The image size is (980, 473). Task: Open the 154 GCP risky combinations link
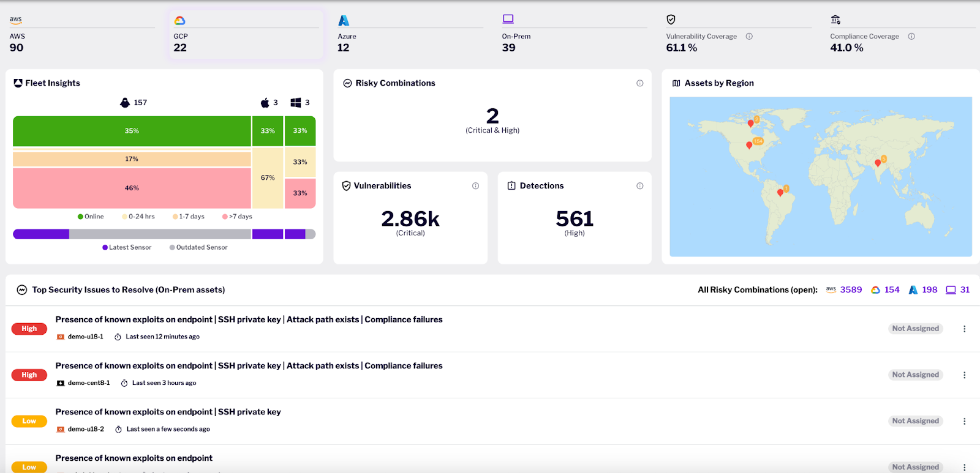(x=892, y=290)
